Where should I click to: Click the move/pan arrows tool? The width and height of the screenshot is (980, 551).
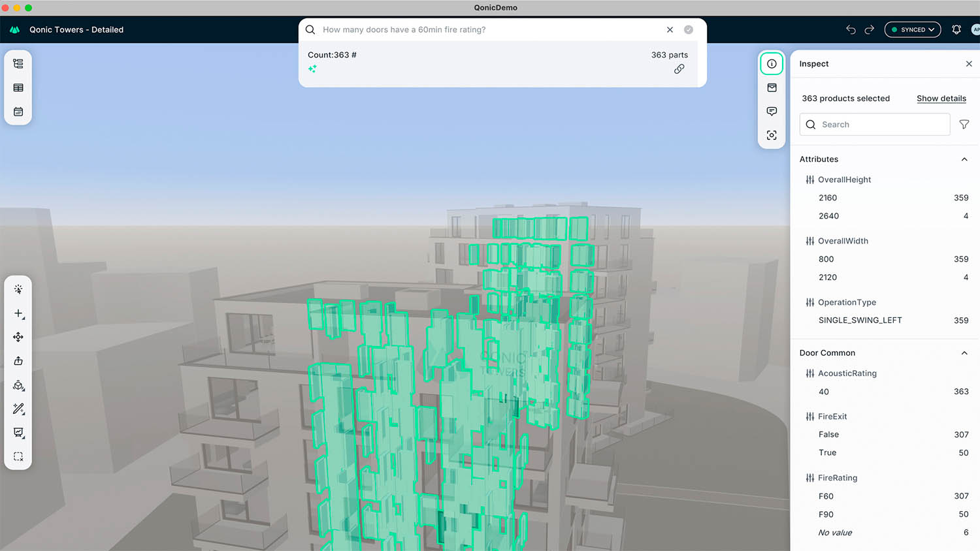point(18,337)
